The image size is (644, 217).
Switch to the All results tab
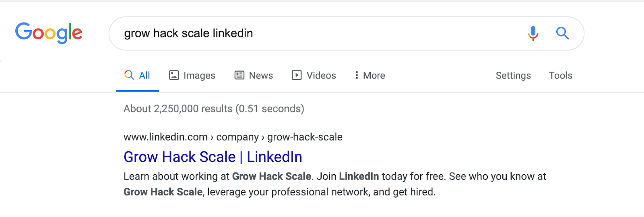(138, 76)
